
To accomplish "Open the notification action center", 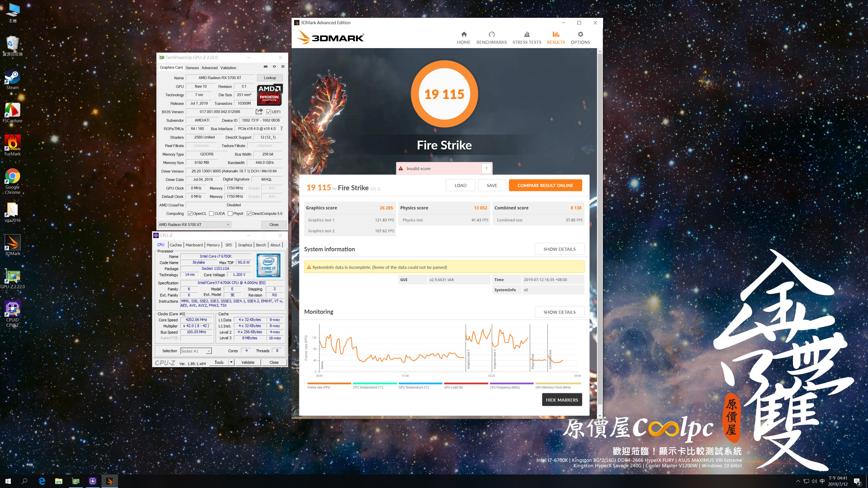I will pyautogui.click(x=858, y=482).
